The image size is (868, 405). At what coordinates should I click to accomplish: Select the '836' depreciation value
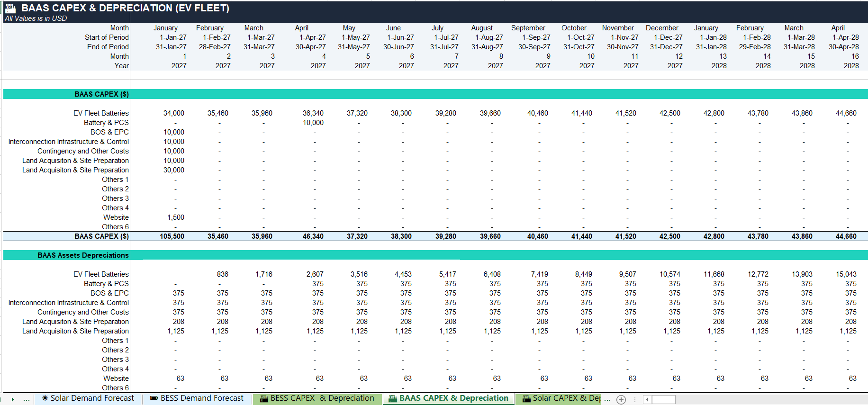[x=223, y=274]
